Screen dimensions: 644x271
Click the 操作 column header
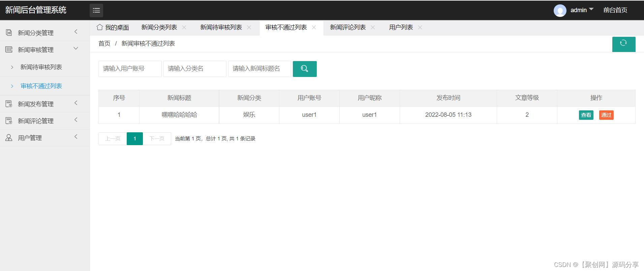pos(596,98)
